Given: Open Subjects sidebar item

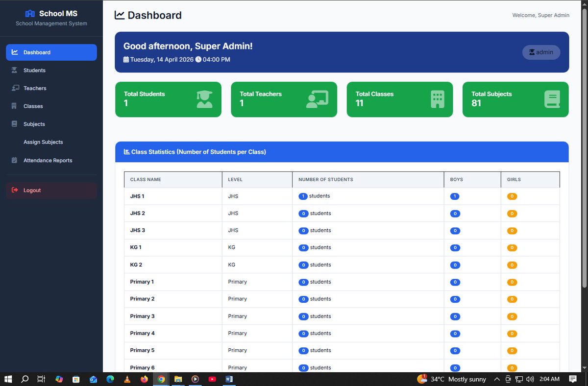Looking at the screenshot, I should (x=51, y=124).
